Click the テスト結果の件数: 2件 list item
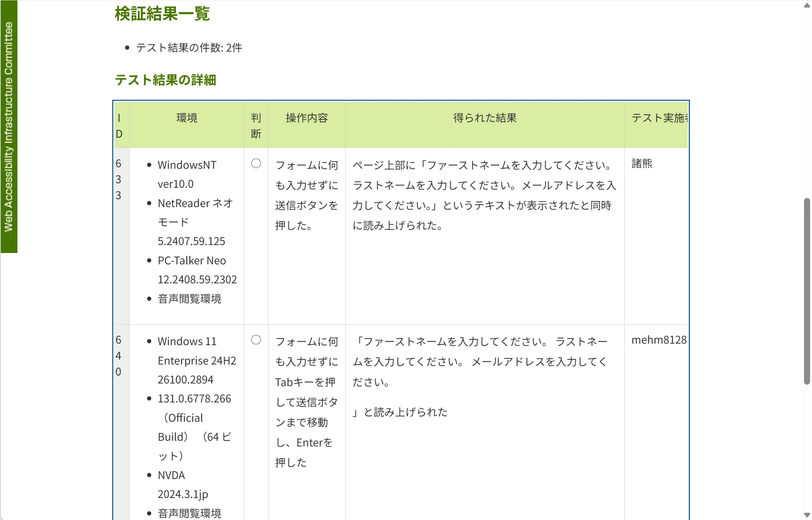This screenshot has width=812, height=520. [x=189, y=48]
